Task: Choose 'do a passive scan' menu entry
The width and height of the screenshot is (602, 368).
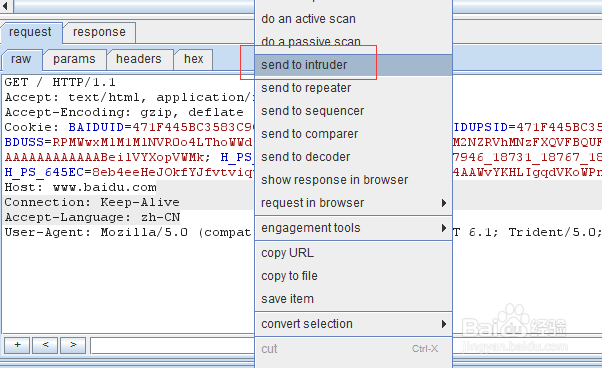Action: pos(353,42)
